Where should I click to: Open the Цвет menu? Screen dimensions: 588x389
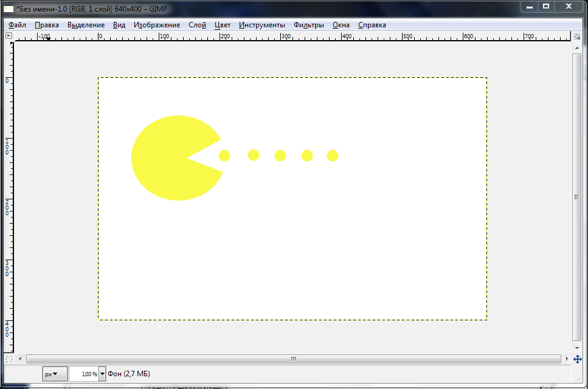[223, 25]
